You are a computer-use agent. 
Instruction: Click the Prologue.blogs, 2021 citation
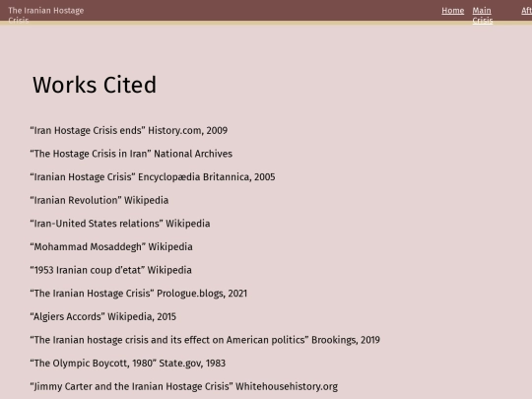(139, 294)
